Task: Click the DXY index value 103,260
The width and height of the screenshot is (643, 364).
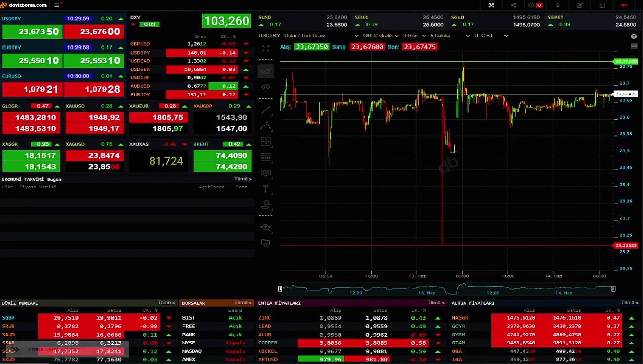Action: 226,21
